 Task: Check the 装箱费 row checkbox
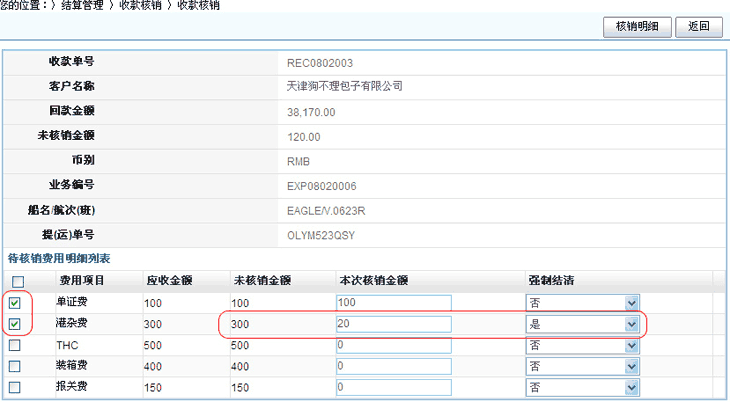[x=15, y=366]
